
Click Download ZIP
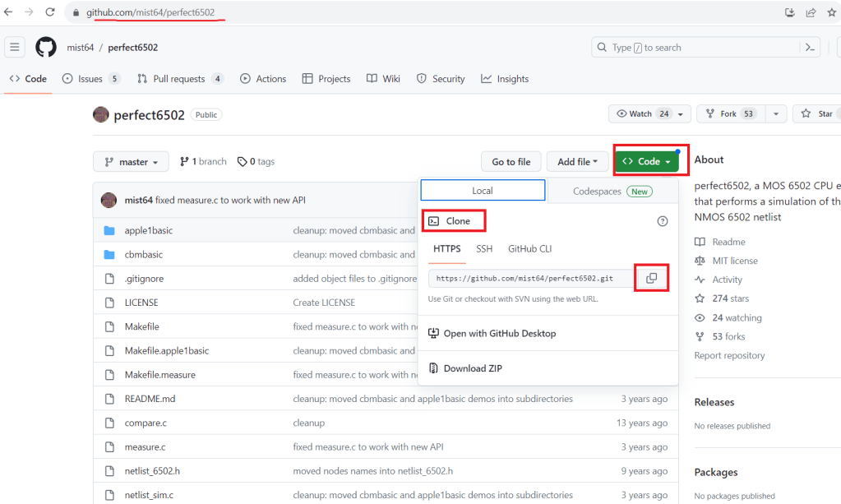point(472,368)
